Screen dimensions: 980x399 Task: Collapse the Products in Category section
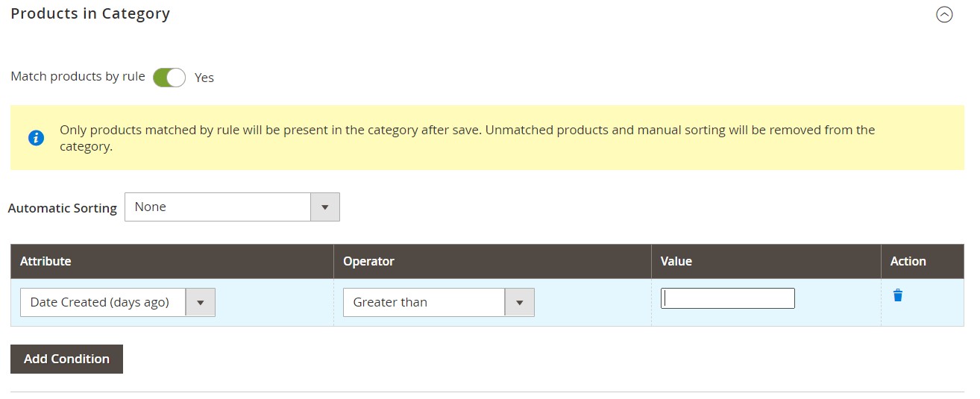pos(944,14)
